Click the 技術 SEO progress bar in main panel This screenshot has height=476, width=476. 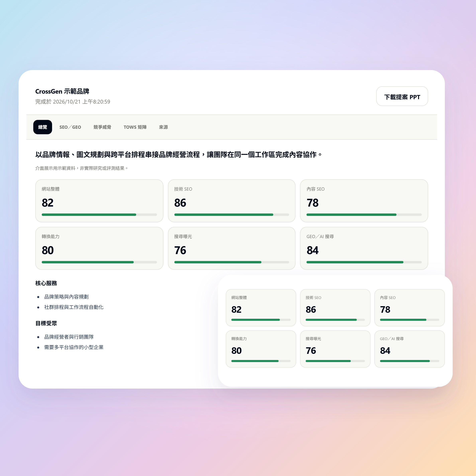(232, 215)
